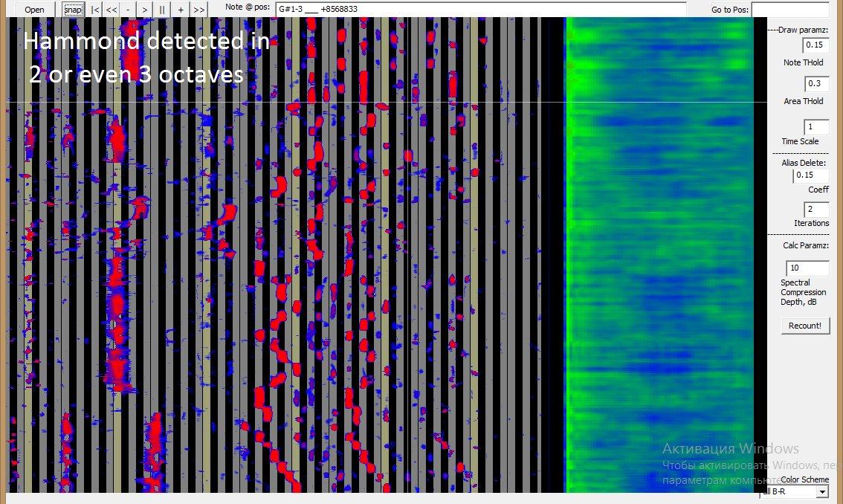The height and width of the screenshot is (504, 843).
Task: Click the 'Calc Paramz:' label
Action: (805, 245)
